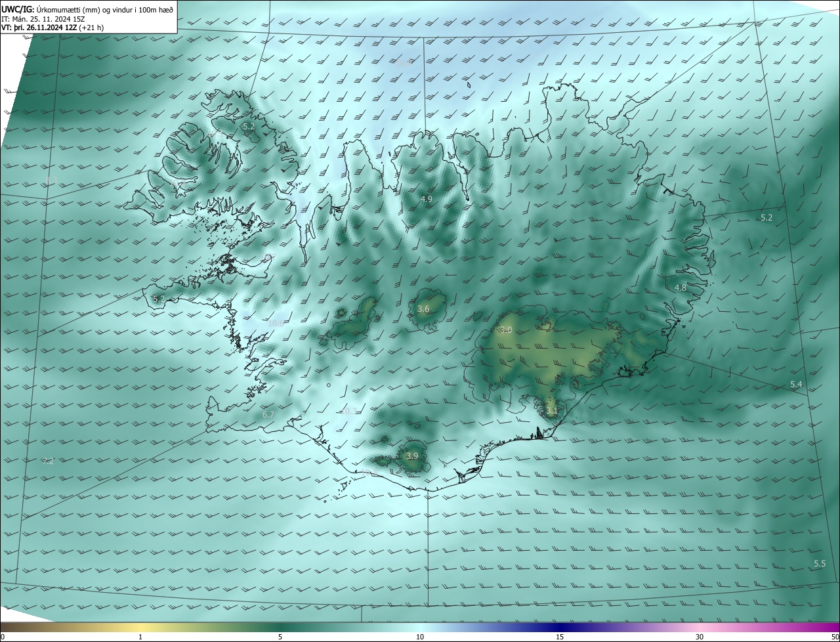Click the 5.5 label near bottom right corner

[x=820, y=564]
